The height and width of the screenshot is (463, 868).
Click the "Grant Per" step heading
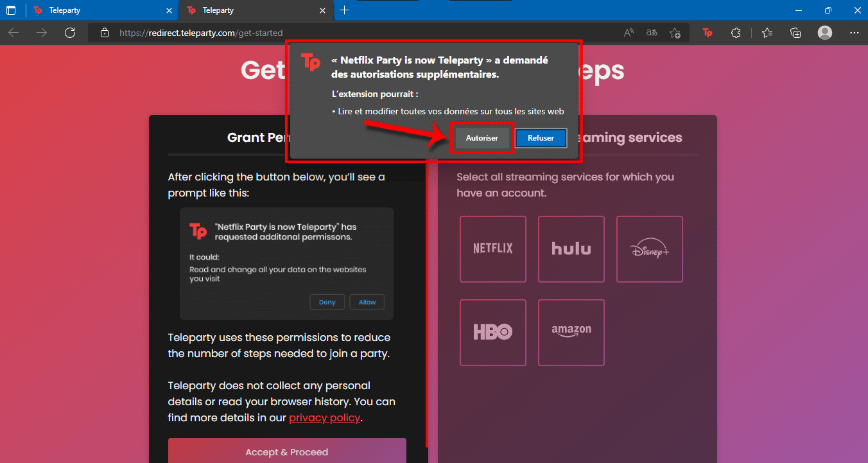click(257, 137)
